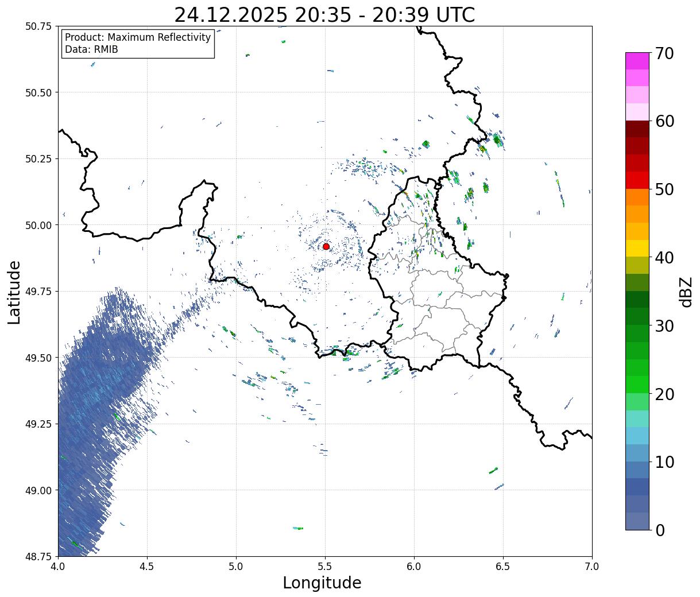Click the plot title showing 24.12.2025 time range

coord(324,14)
